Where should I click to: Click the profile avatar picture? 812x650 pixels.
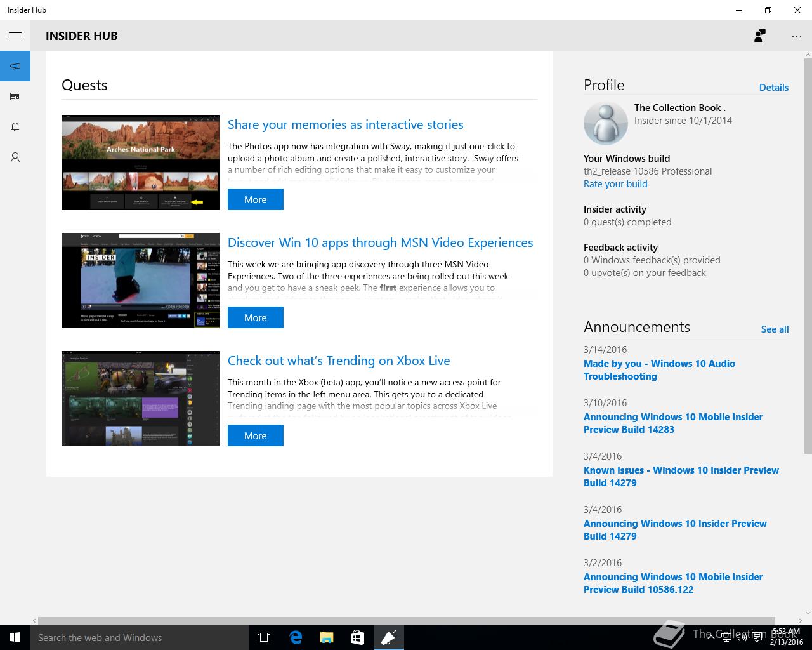tap(606, 123)
